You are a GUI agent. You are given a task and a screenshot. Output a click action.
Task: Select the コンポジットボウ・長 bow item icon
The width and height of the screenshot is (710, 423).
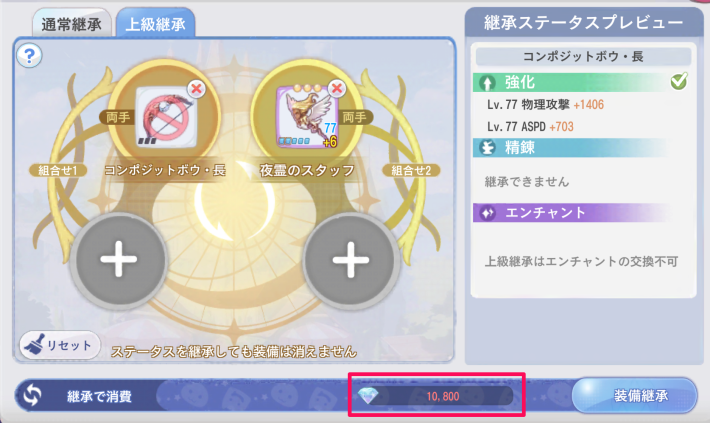pyautogui.click(x=167, y=118)
